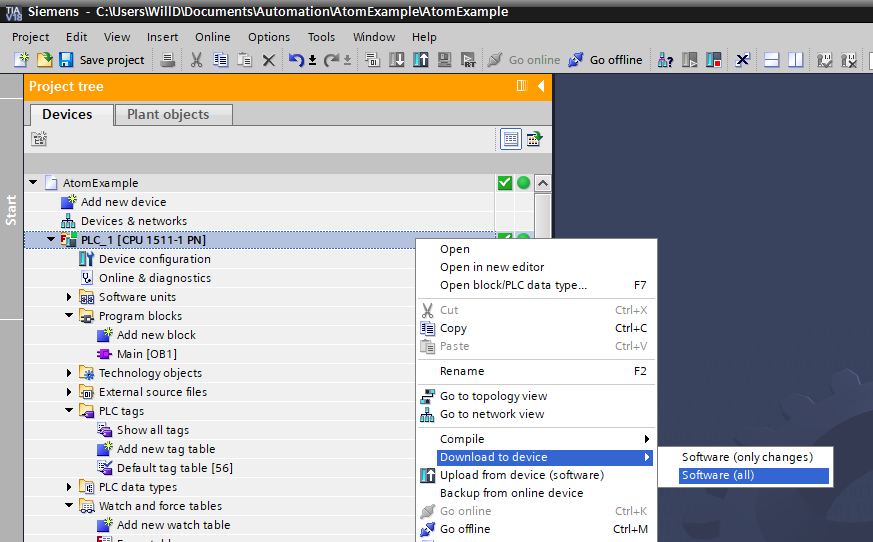Click green checkmark status for AtomExample

pos(505,183)
